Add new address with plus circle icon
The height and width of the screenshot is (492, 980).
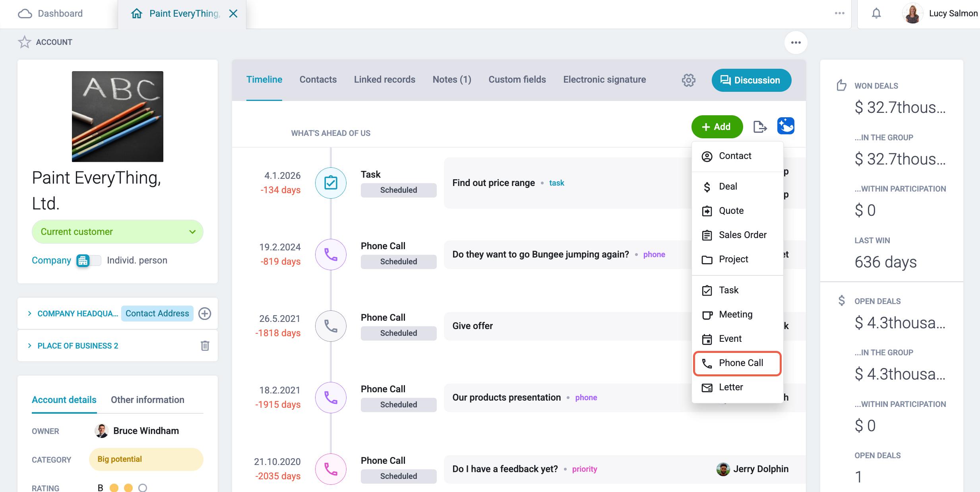(205, 314)
